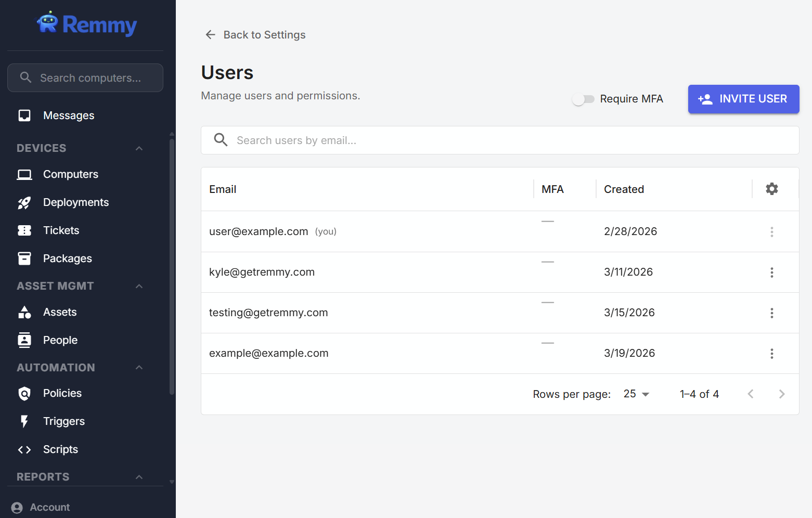
Task: Open Deployments using the rocket icon
Action: [x=24, y=202]
